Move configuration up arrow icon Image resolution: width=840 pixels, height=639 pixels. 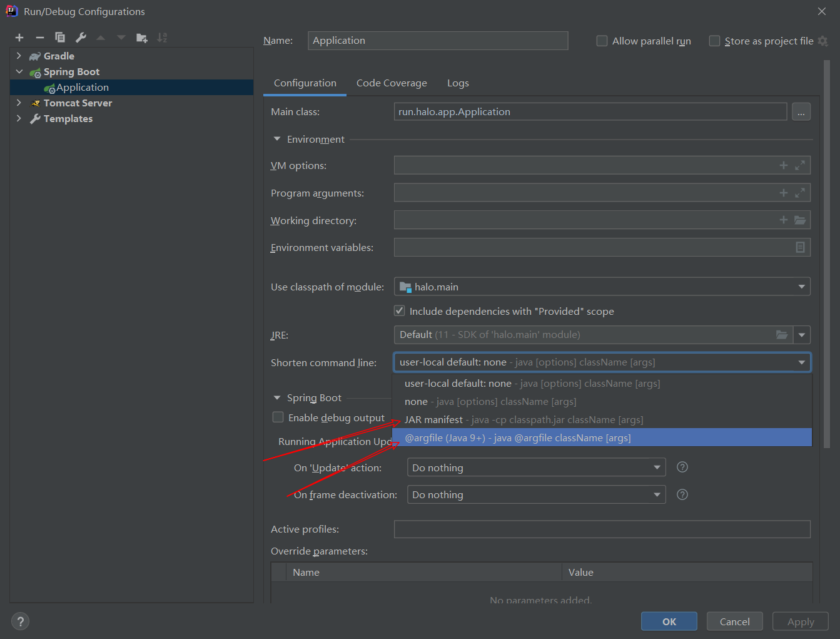(101, 38)
